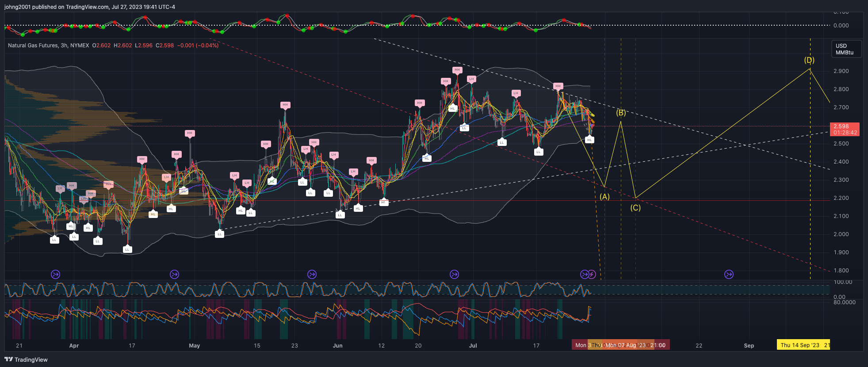Image resolution: width=868 pixels, height=367 pixels.
Task: Click the 0.000 value on top indicator scale
Action: click(x=841, y=25)
